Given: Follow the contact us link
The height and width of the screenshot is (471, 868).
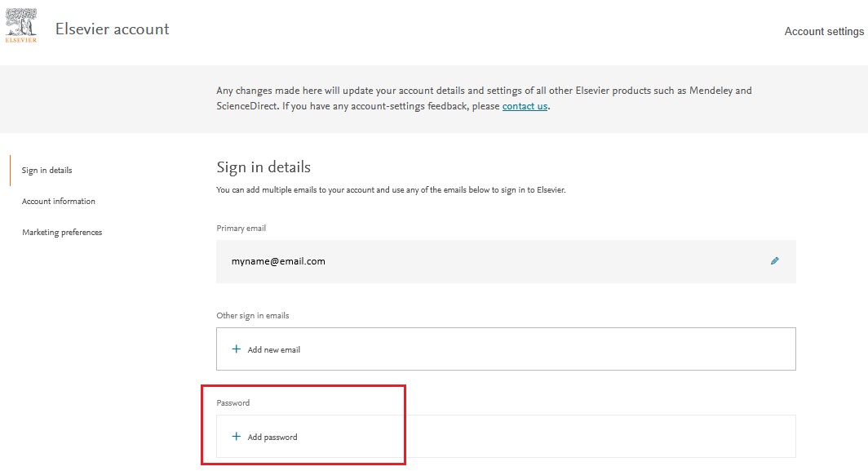Looking at the screenshot, I should click(525, 106).
